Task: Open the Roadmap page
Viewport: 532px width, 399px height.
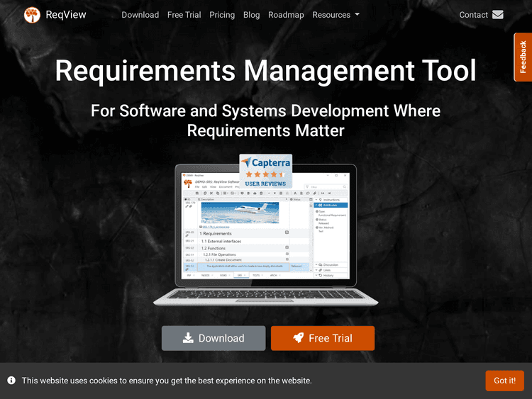Action: 286,15
